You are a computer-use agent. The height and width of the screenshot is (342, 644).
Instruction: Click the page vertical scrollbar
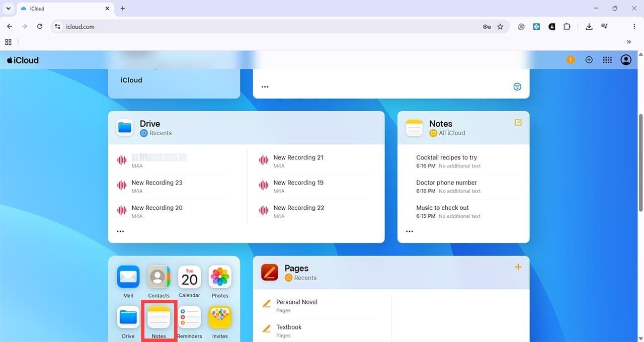[640, 162]
